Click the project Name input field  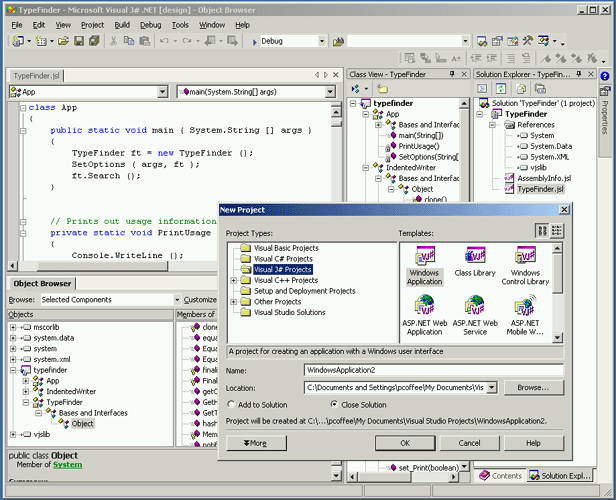click(x=434, y=370)
